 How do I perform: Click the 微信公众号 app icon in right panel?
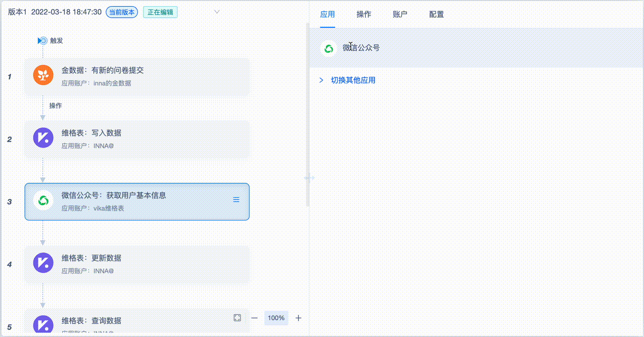click(330, 48)
